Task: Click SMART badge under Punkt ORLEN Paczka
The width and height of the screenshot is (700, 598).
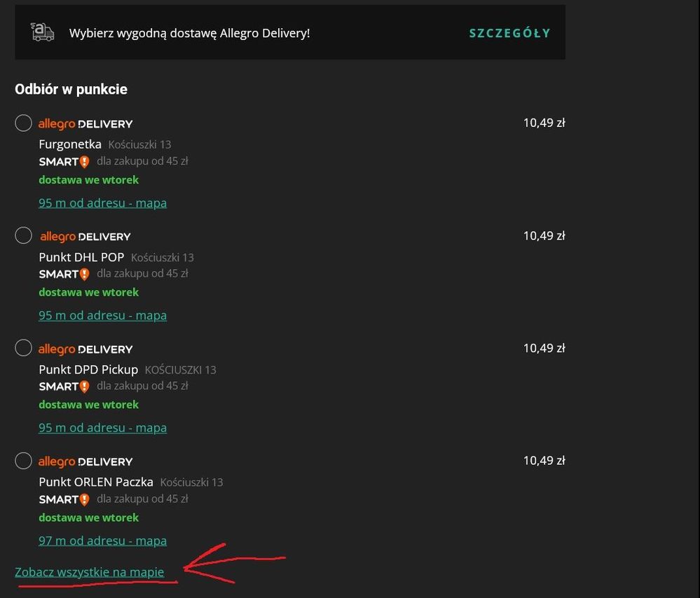Action: (64, 499)
